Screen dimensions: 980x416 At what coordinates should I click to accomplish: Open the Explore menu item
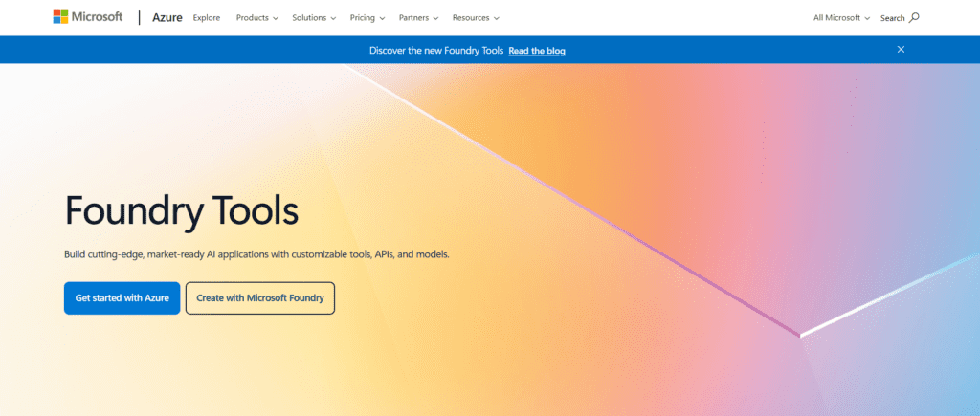(206, 18)
